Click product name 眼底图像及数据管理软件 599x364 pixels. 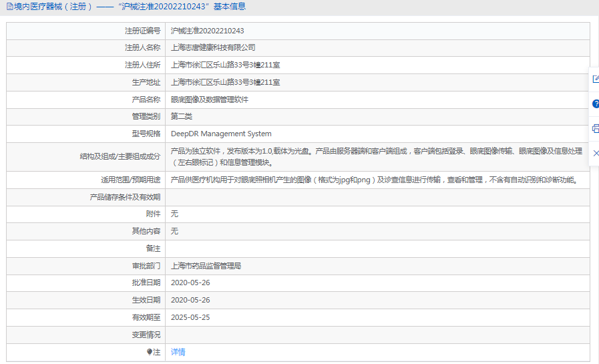pos(210,100)
